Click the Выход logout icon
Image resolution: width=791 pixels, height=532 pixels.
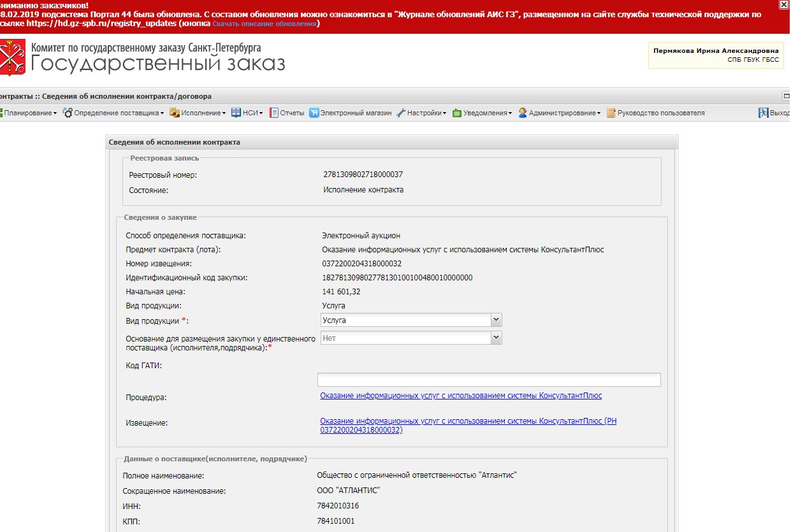[x=764, y=113]
